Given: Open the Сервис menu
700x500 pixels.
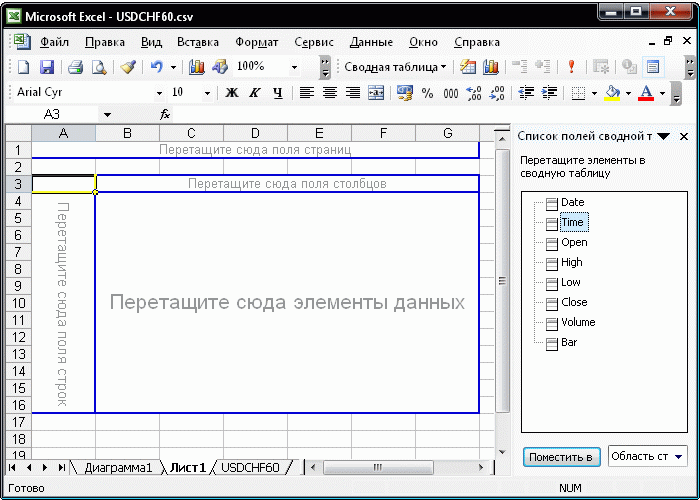Looking at the screenshot, I should pyautogui.click(x=314, y=42).
